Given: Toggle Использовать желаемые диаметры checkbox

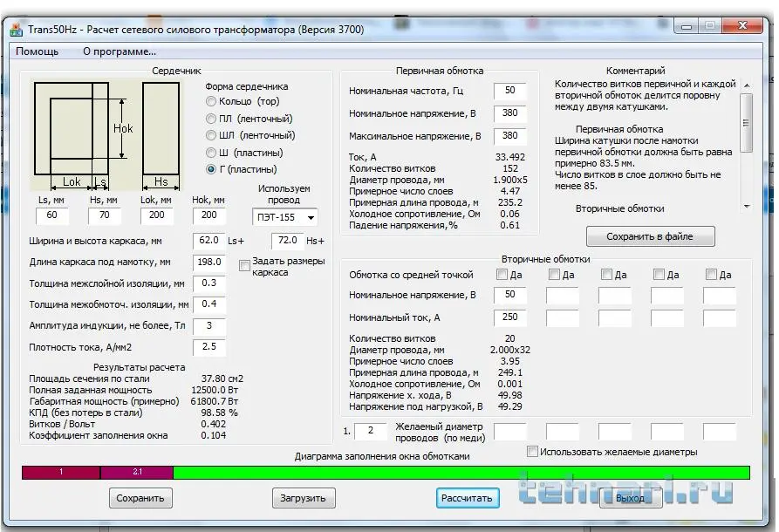Looking at the screenshot, I should tap(533, 452).
